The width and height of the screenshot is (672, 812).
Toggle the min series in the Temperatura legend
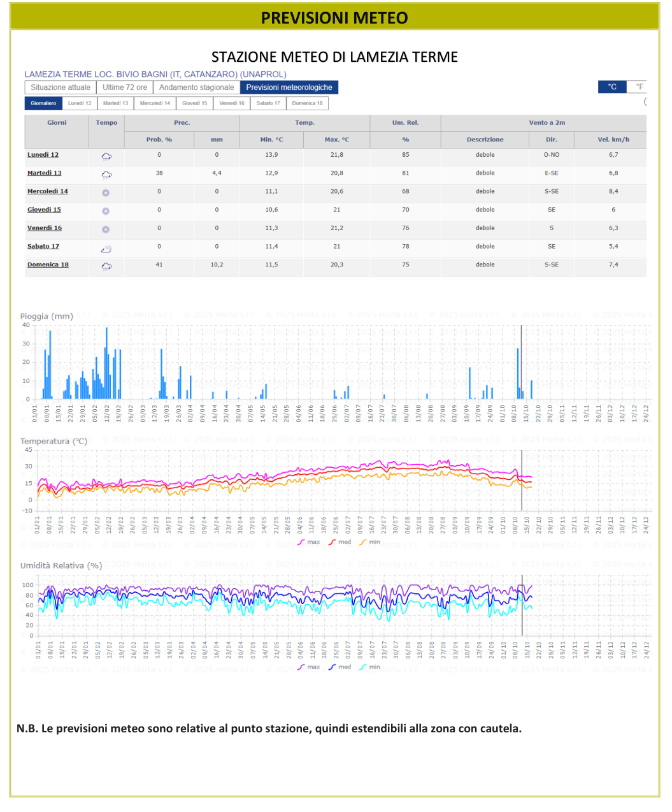(x=369, y=542)
